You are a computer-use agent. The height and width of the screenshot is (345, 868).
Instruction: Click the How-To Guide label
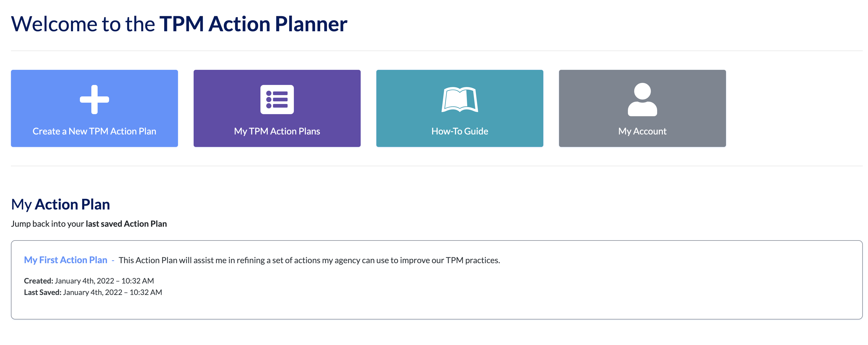tap(460, 131)
